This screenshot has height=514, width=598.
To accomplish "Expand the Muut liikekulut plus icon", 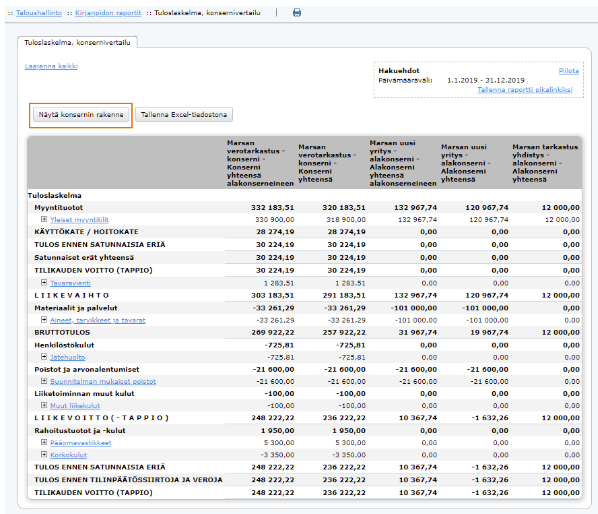I will click(44, 405).
